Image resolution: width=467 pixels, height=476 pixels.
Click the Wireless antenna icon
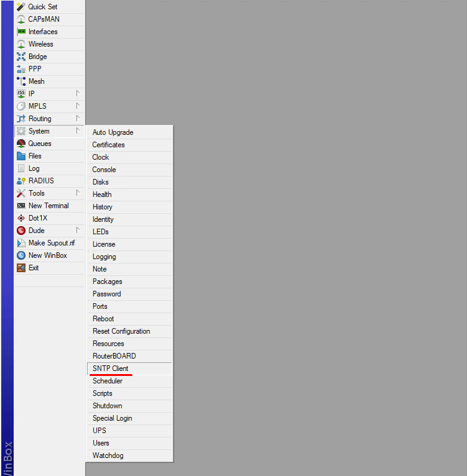tap(21, 44)
